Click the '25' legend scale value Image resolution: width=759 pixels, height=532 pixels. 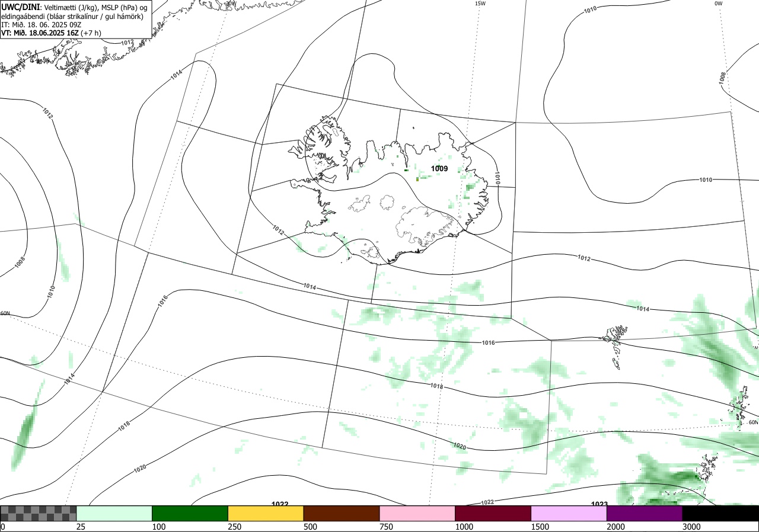(81, 527)
